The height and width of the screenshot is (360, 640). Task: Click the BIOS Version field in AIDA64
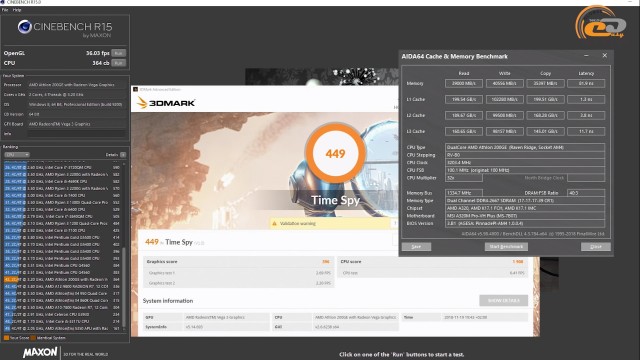(x=525, y=223)
